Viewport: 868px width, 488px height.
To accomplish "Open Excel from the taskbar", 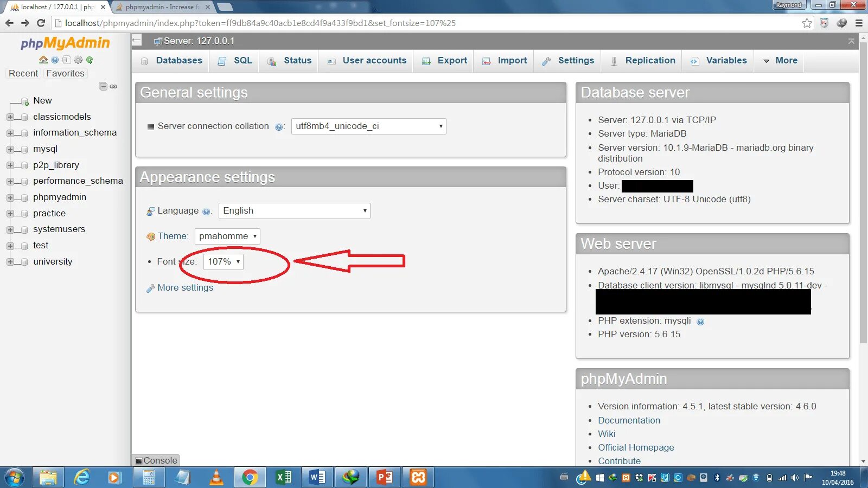I will 284,477.
